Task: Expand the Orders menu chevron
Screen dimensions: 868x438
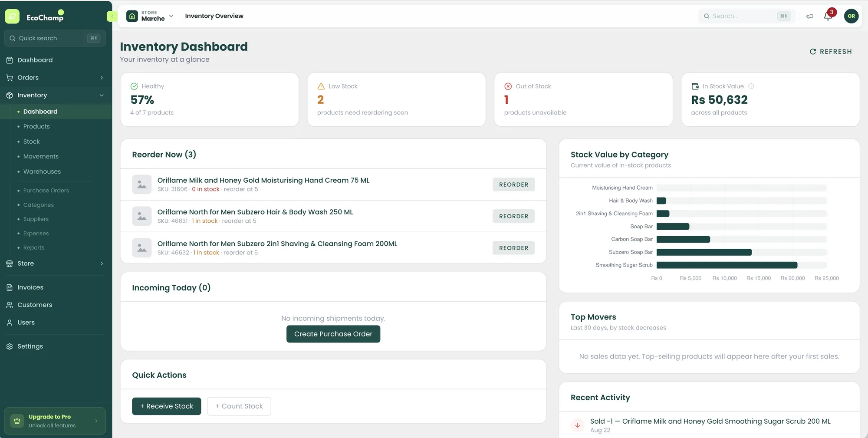Action: (x=102, y=78)
